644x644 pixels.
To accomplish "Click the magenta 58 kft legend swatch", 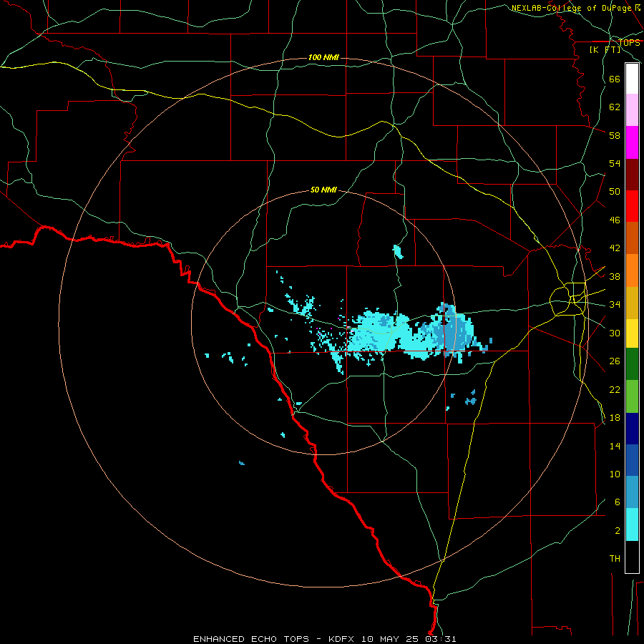I will [632, 142].
